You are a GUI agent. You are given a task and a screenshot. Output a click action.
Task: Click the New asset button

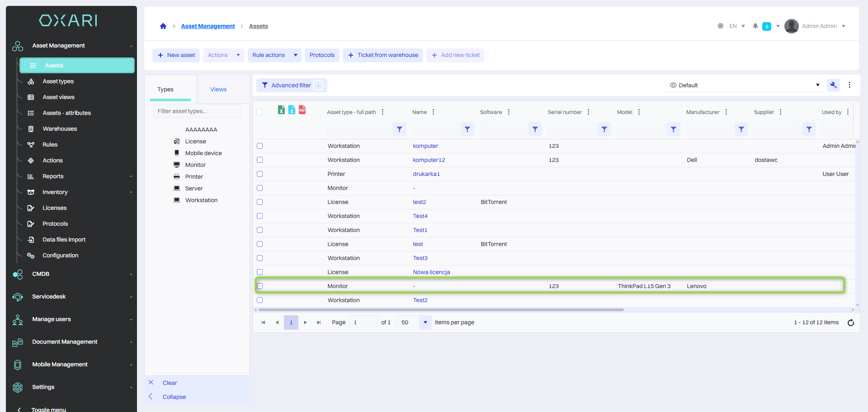[x=176, y=55]
